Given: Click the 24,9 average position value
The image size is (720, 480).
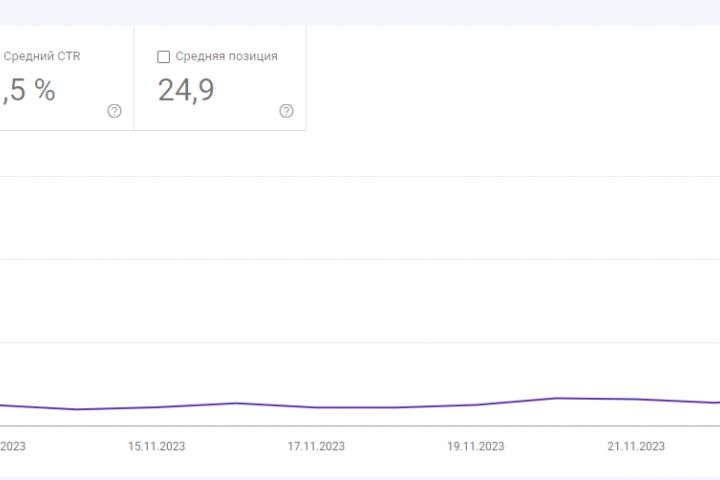Looking at the screenshot, I should (x=186, y=90).
